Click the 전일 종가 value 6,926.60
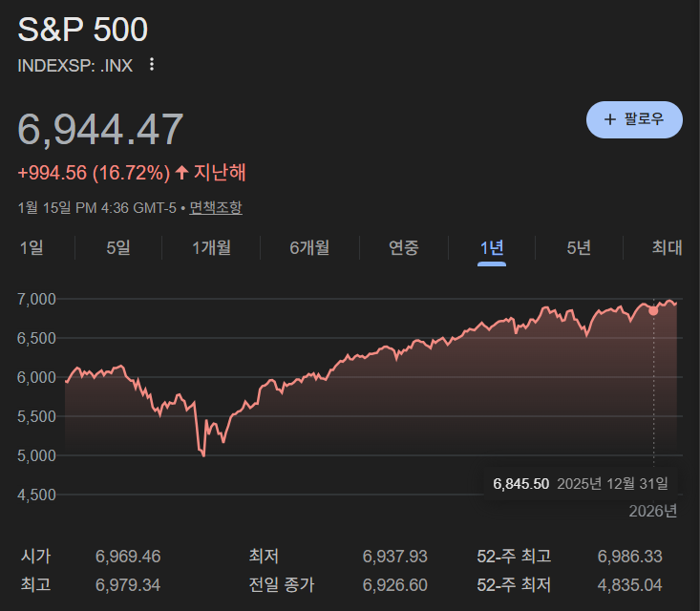Screen dimensions: 700x611 point(394,585)
